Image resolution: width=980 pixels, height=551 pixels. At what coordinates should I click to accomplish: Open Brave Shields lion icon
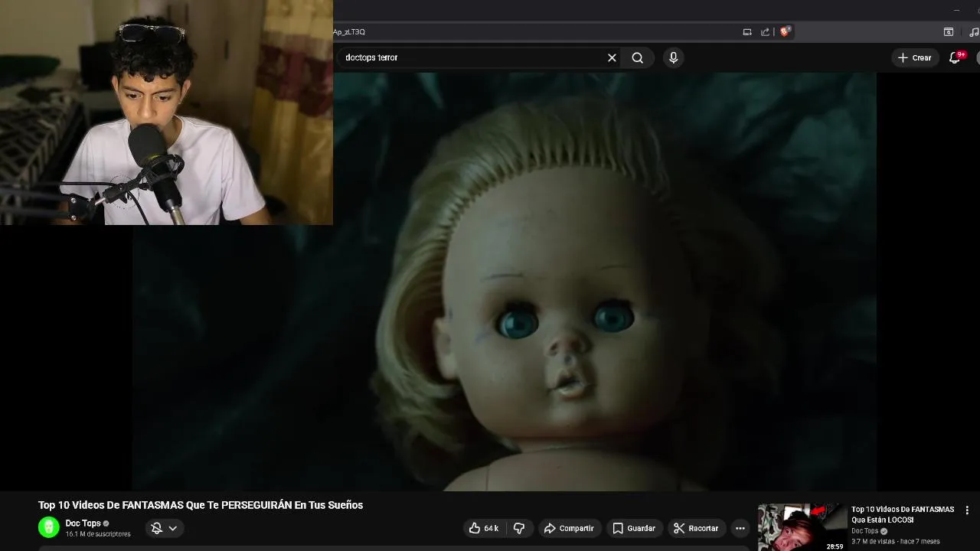click(785, 31)
